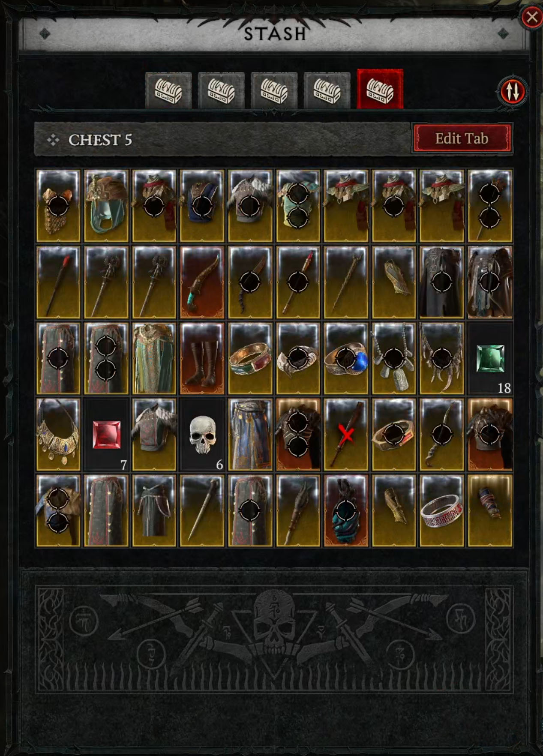Viewport: 543px width, 756px height.
Task: Close the stash window
Action: 532,17
